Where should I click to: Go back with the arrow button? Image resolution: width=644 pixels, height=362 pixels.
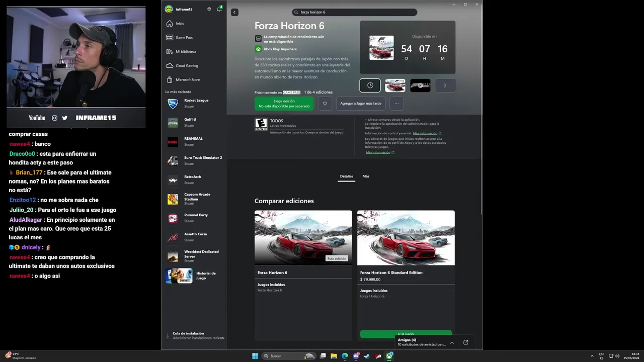point(234,12)
